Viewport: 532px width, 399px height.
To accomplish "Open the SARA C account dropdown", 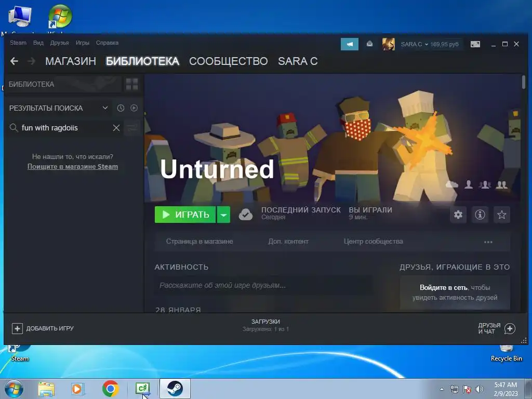I will (414, 45).
